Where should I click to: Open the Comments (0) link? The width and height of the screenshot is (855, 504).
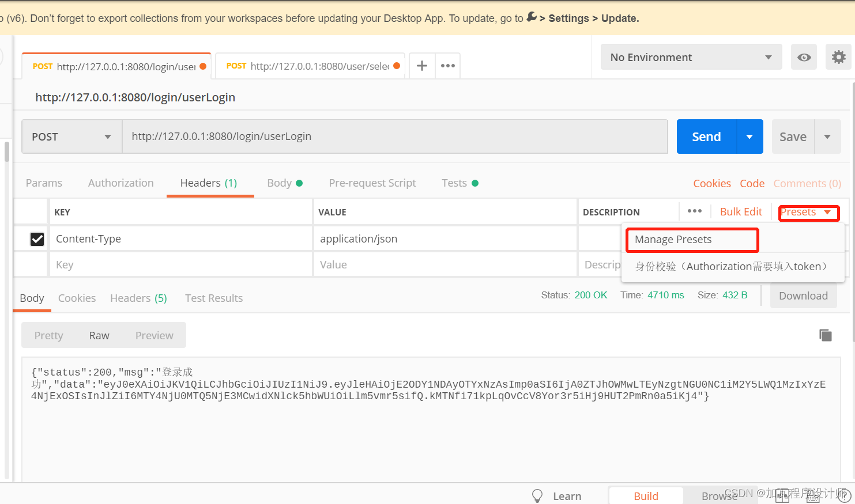click(807, 183)
